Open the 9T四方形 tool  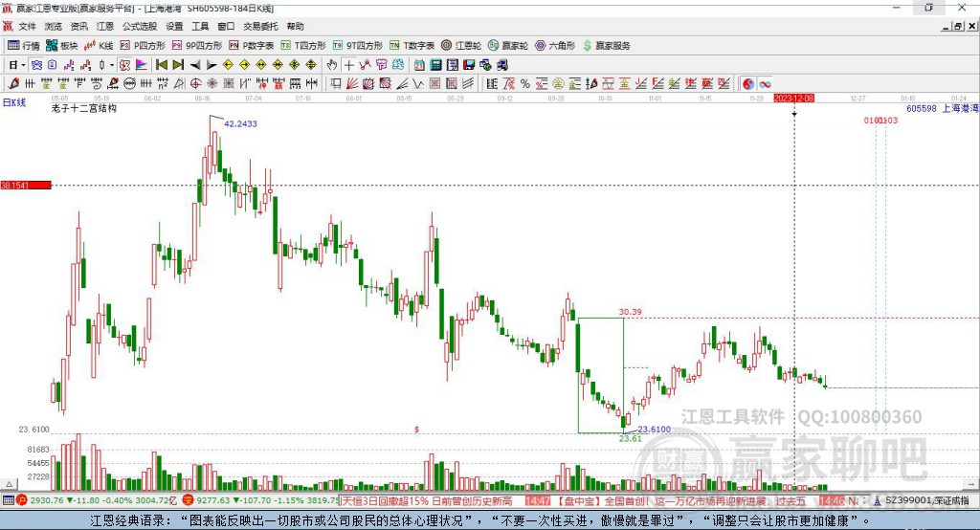pyautogui.click(x=358, y=46)
